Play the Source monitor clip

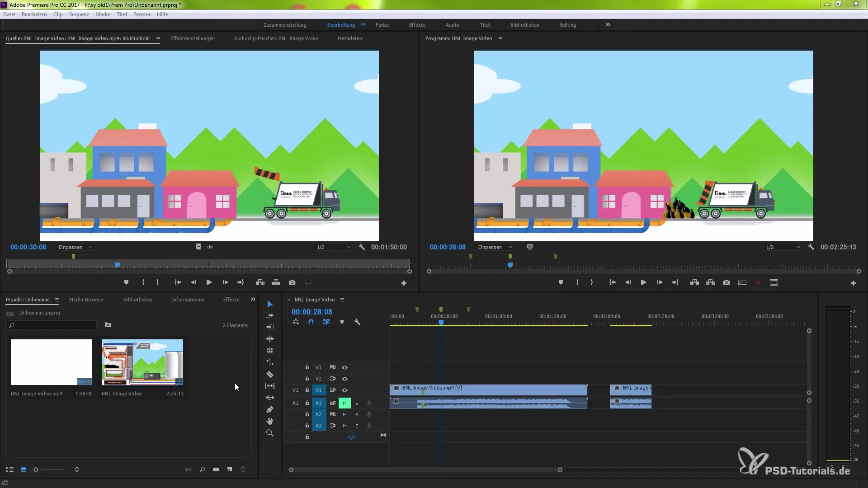[x=209, y=282]
